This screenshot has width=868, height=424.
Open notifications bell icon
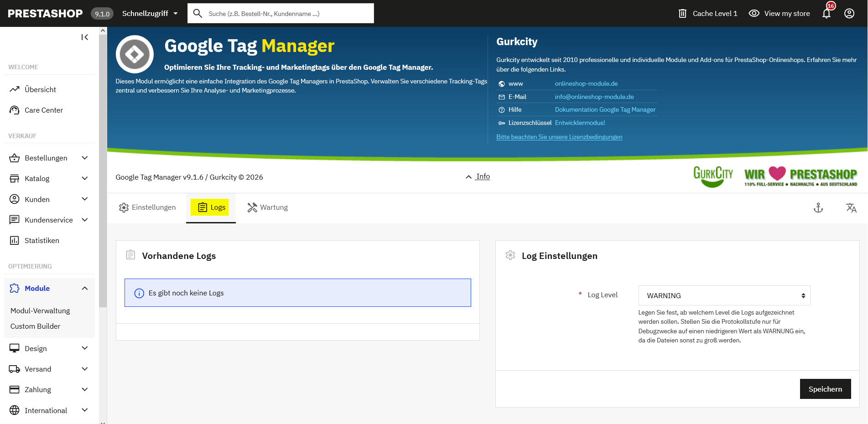click(x=826, y=14)
